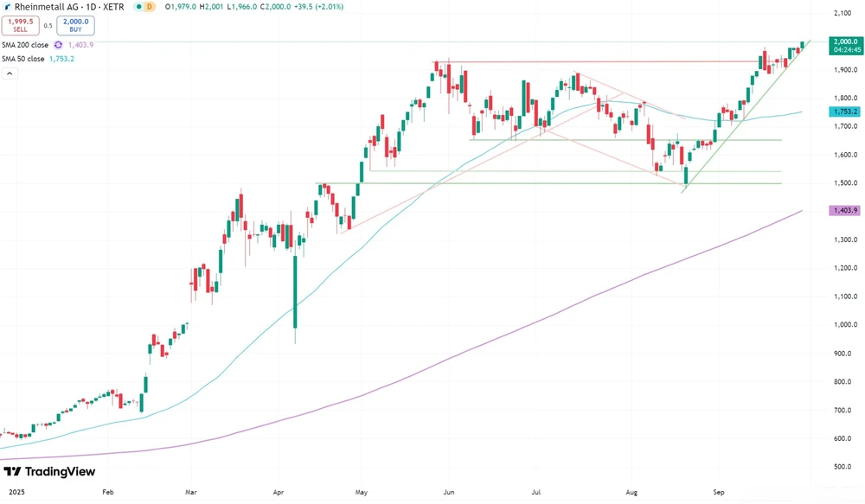Click the Rheinmetall ticker logo icon
Viewport: 865px width, 504px height.
(x=9, y=6)
